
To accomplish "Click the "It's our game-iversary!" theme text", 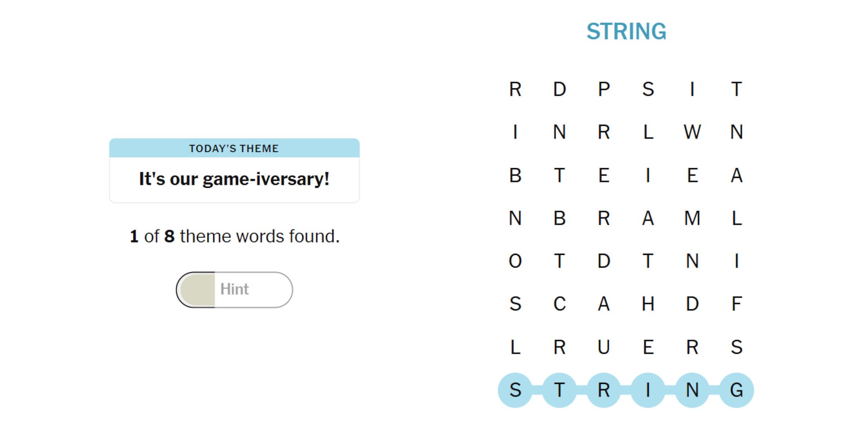I will point(234,179).
